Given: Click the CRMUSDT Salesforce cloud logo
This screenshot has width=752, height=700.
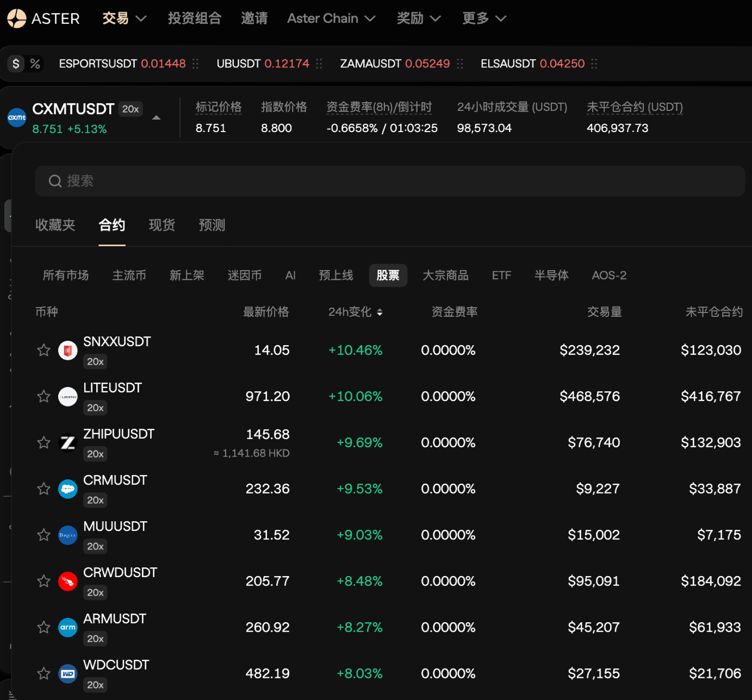Looking at the screenshot, I should tap(68, 489).
